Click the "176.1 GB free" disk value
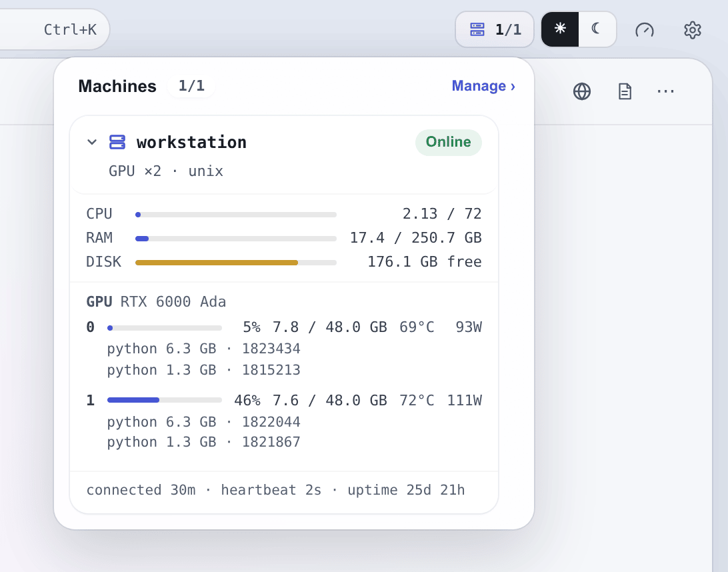Viewport: 728px width, 572px height. point(425,262)
